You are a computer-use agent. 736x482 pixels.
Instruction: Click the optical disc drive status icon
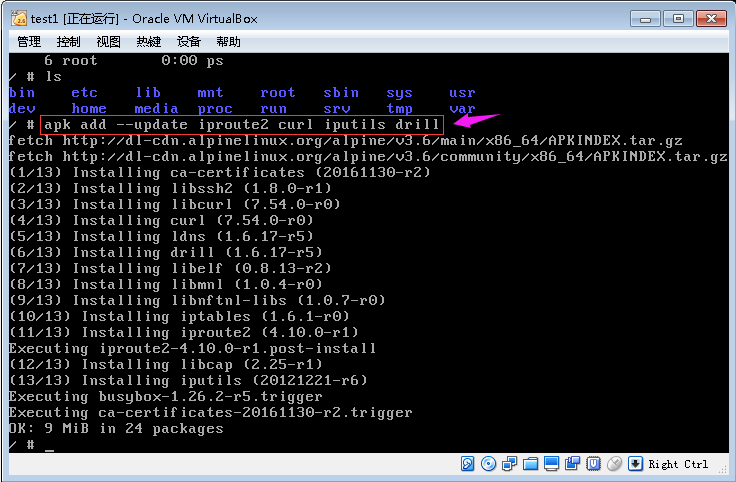coord(489,464)
